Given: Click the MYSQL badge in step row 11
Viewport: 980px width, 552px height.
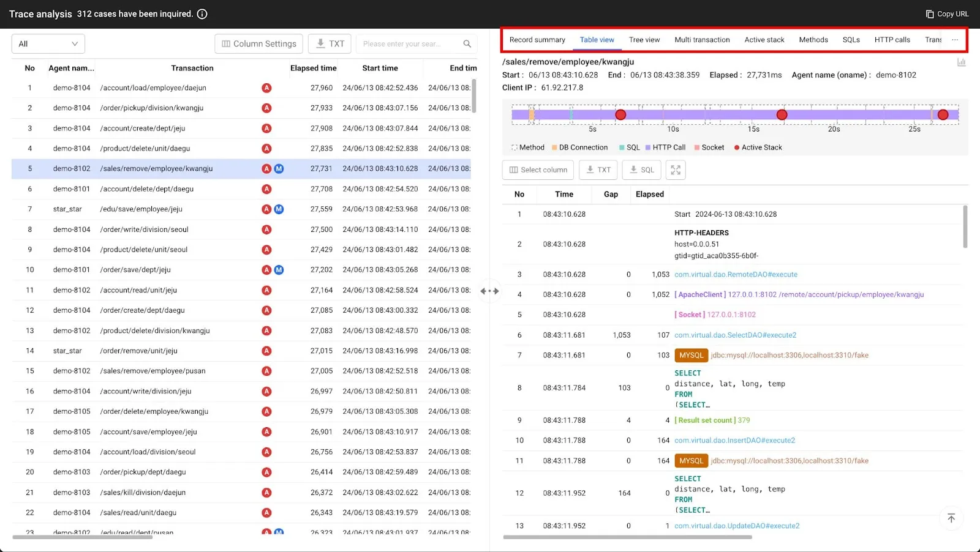Looking at the screenshot, I should (691, 461).
